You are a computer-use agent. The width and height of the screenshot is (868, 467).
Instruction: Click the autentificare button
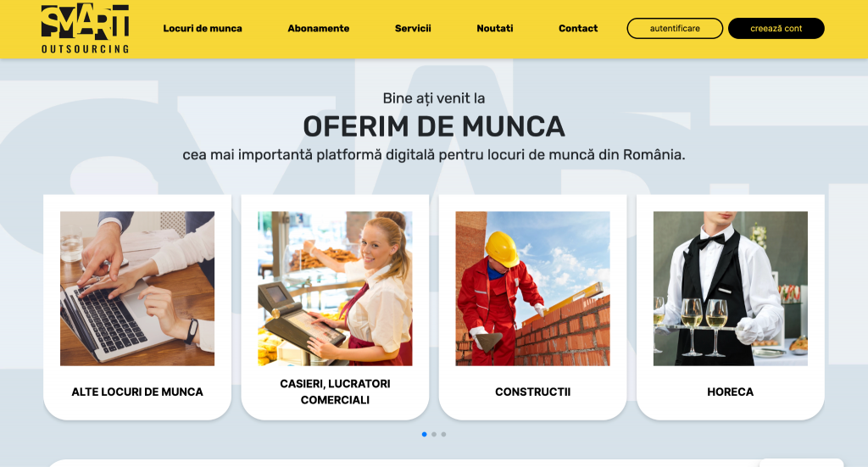tap(675, 28)
